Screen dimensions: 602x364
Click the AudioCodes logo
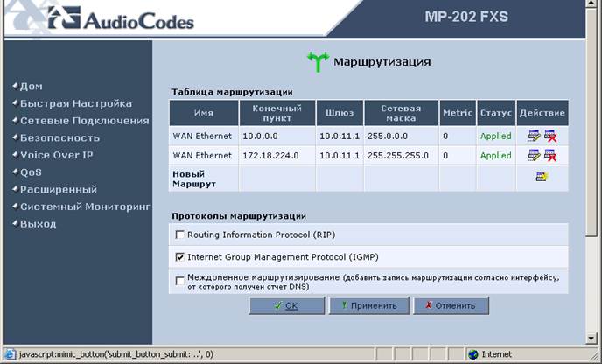(121, 18)
